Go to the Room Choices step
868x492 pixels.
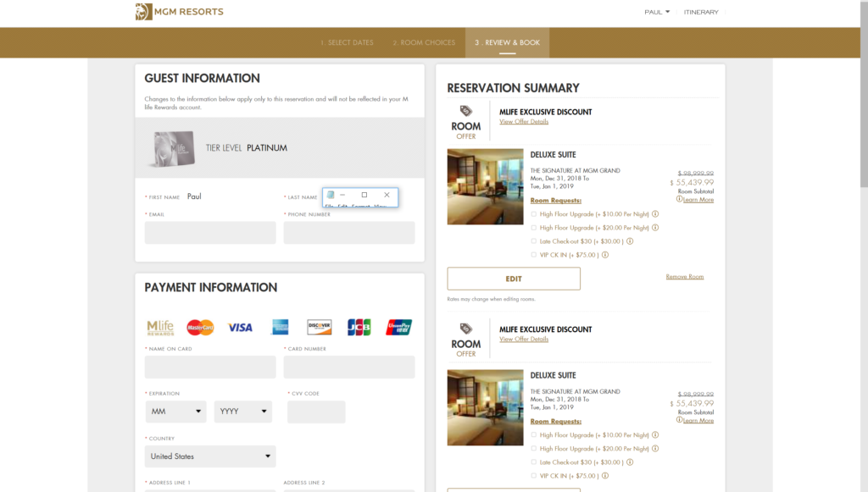click(424, 42)
